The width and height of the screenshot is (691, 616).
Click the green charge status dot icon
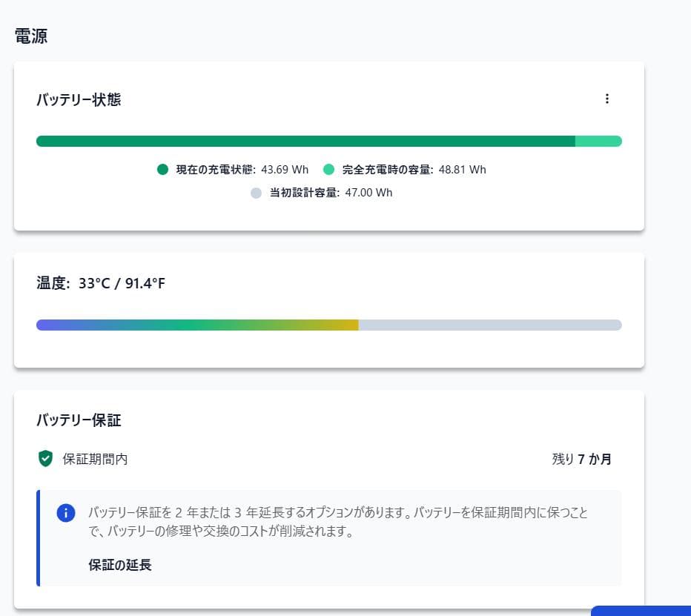click(163, 170)
